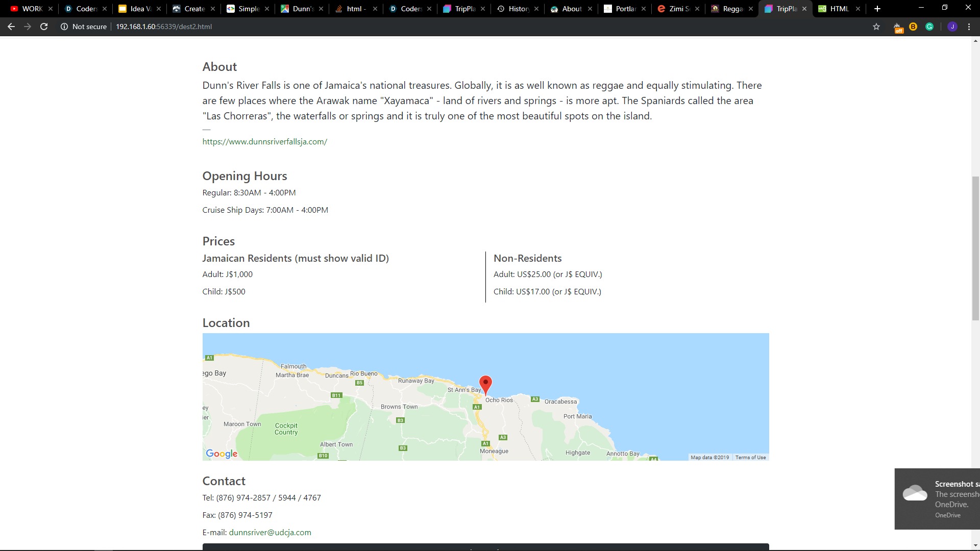The width and height of the screenshot is (980, 551).
Task: Click the browser back arrow icon
Action: click(11, 27)
